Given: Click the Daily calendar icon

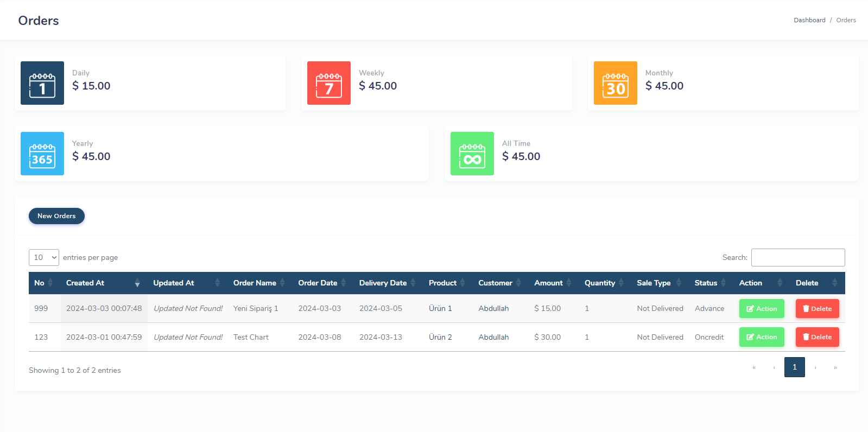Looking at the screenshot, I should [x=42, y=83].
